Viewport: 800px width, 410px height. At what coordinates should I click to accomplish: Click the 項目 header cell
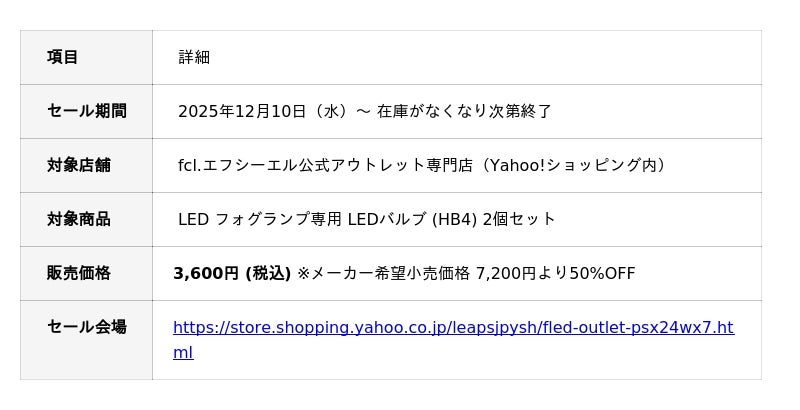coord(62,57)
